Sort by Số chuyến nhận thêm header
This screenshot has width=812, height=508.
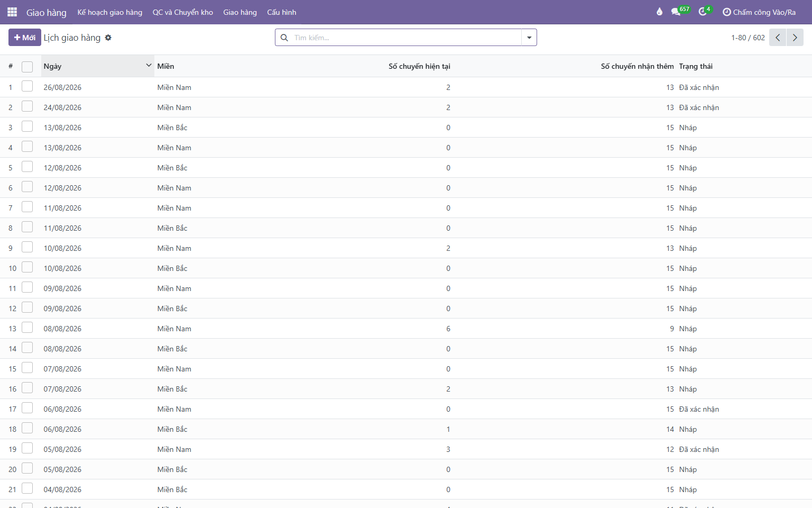637,66
